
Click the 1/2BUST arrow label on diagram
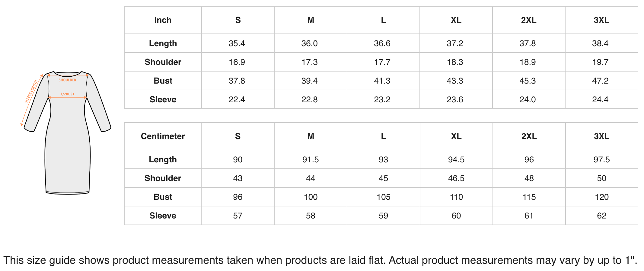pos(67,94)
